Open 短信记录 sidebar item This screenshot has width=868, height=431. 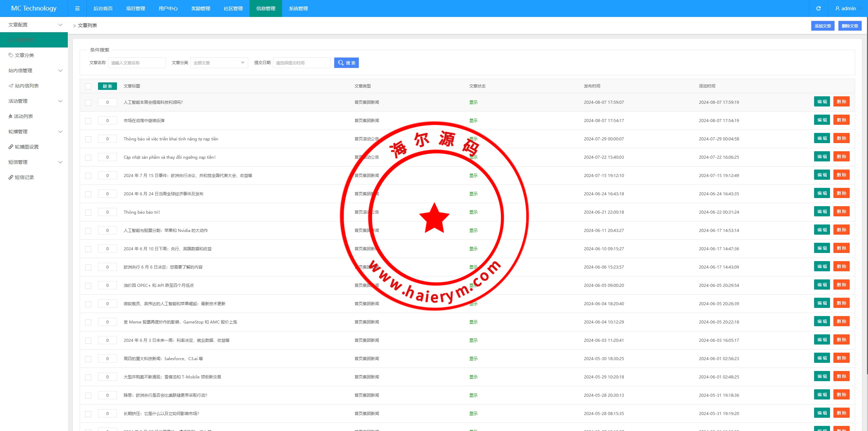[x=24, y=177]
